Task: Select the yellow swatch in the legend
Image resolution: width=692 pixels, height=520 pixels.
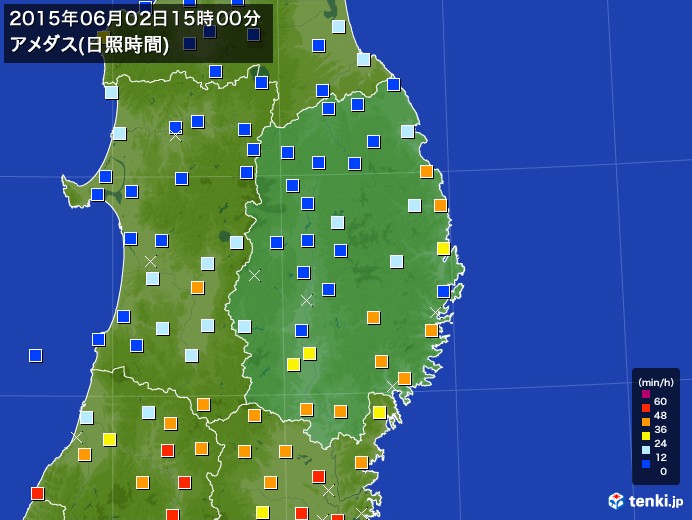Action: (646, 436)
